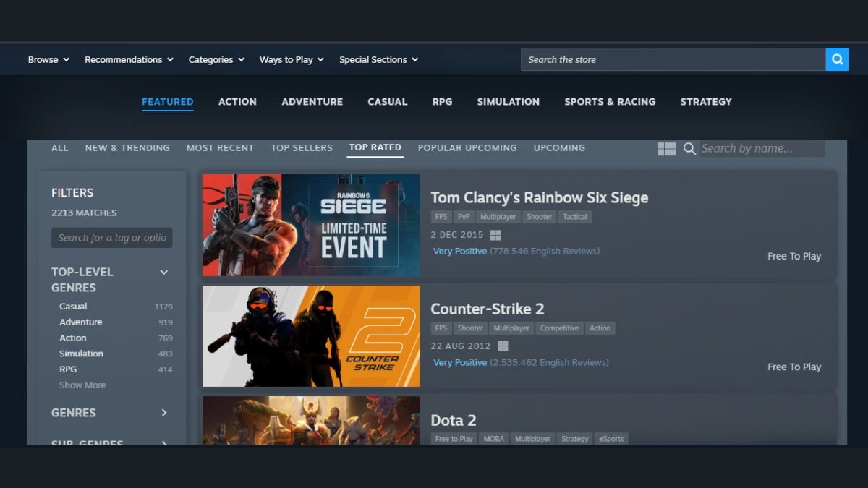Open Tom Clancy's Rainbow Six Siege title
Image resolution: width=868 pixels, height=488 pixels.
point(539,197)
